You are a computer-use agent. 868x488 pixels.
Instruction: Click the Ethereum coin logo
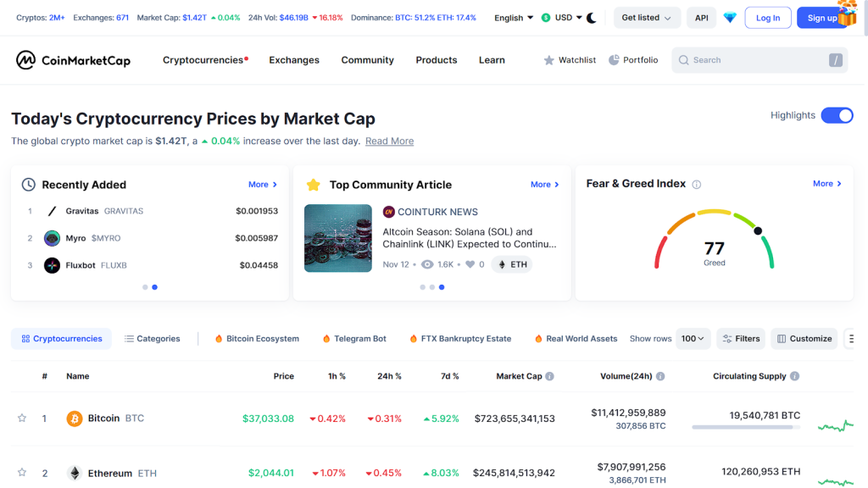coord(75,473)
